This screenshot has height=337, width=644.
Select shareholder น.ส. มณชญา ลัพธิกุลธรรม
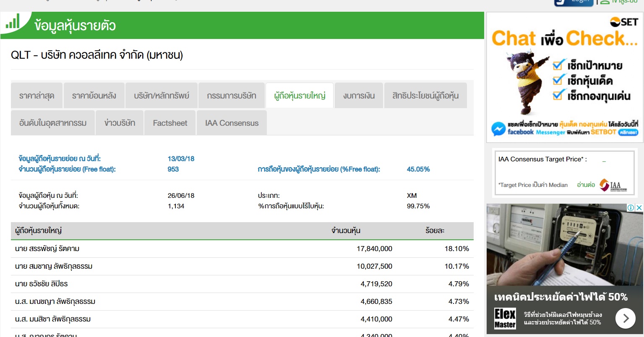pyautogui.click(x=55, y=301)
